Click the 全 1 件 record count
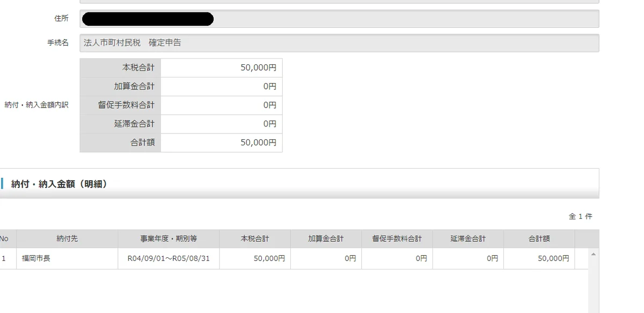 581,217
